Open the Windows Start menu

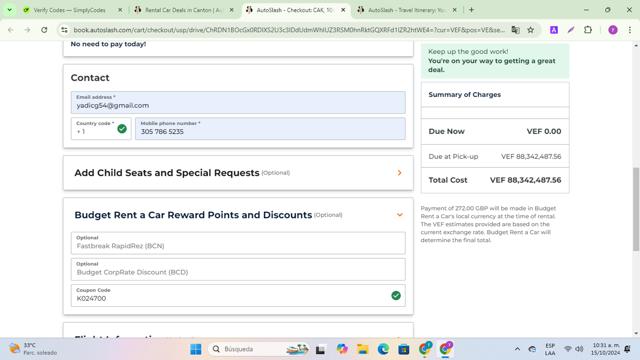[x=196, y=349]
